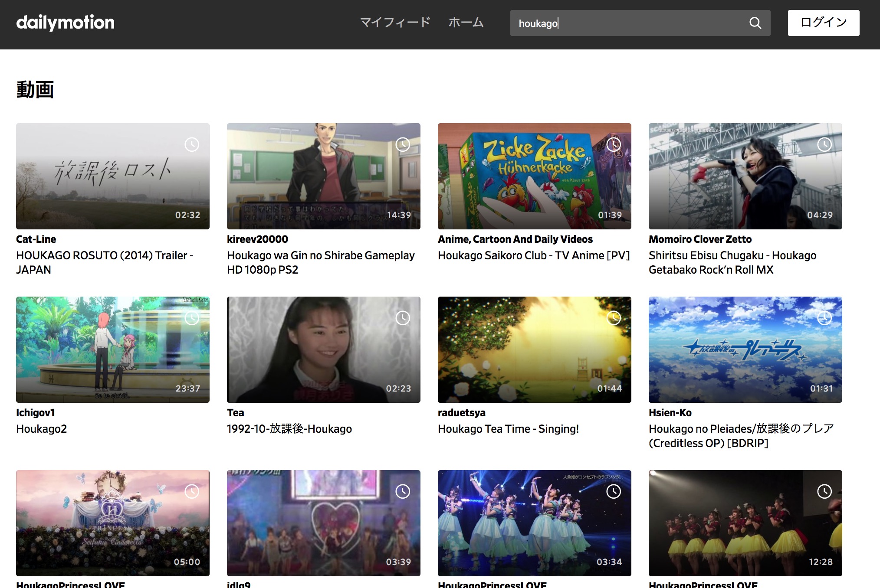The width and height of the screenshot is (880, 588).
Task: Open マイフィード in the top navigation
Action: click(x=395, y=22)
